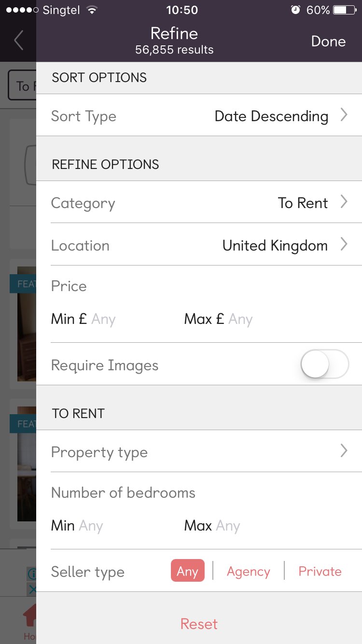Reset all refine filters
The height and width of the screenshot is (644, 362).
point(199,624)
